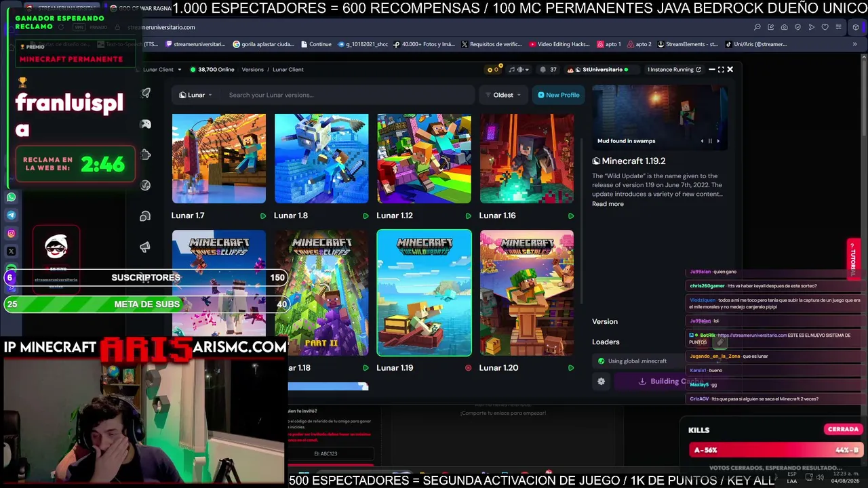Open profile settings gear beside Building Cache
Viewport: 868px width, 488px height.
tap(601, 382)
